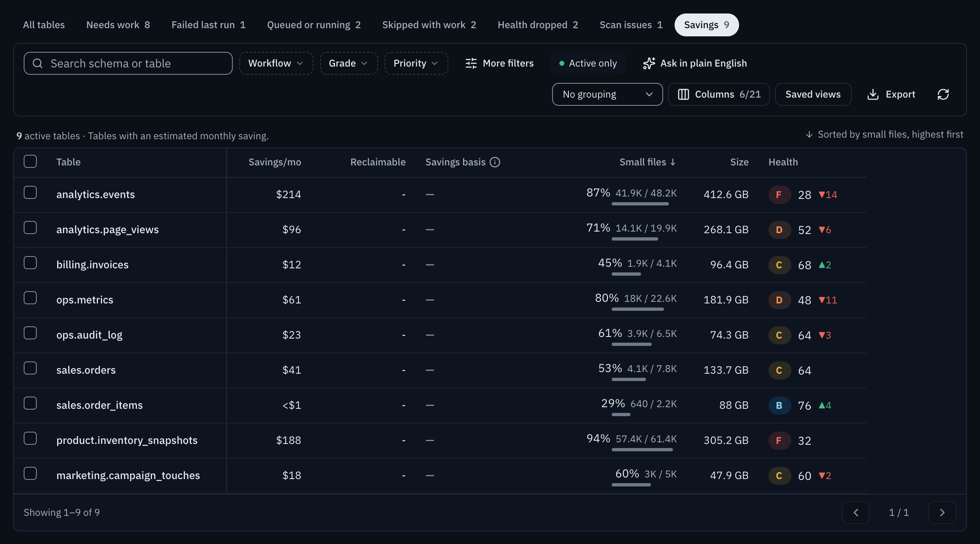Viewport: 980px width, 544px height.
Task: Click the F grade badge for product.inventory_snapshots
Action: tap(779, 441)
